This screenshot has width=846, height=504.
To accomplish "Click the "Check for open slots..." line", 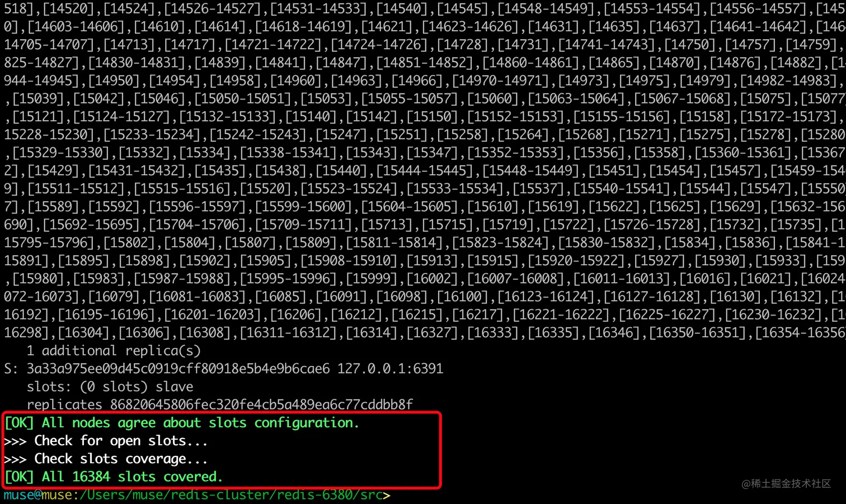I will click(x=106, y=441).
